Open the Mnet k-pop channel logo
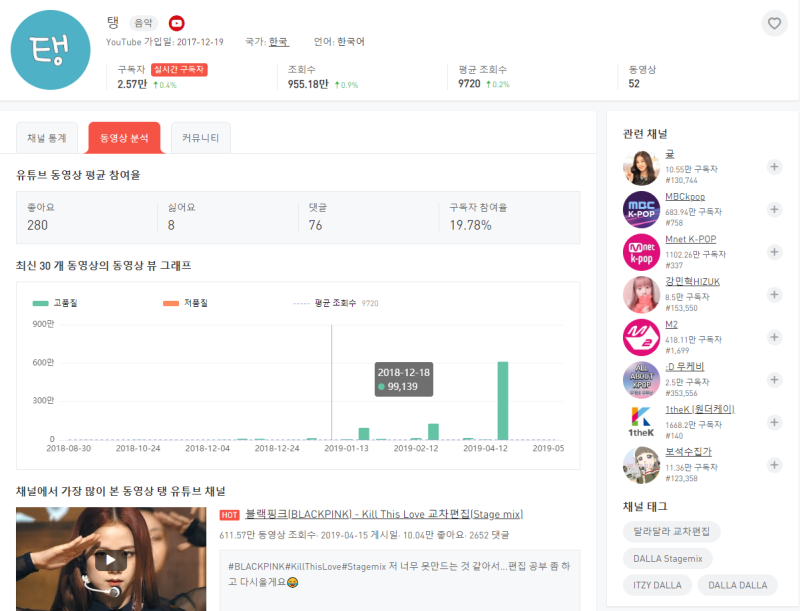This screenshot has width=800, height=611. click(x=641, y=252)
